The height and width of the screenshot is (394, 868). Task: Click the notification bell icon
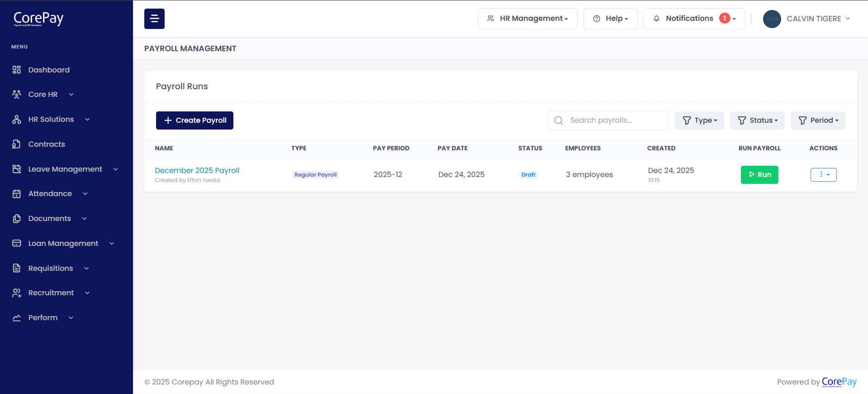tap(657, 19)
